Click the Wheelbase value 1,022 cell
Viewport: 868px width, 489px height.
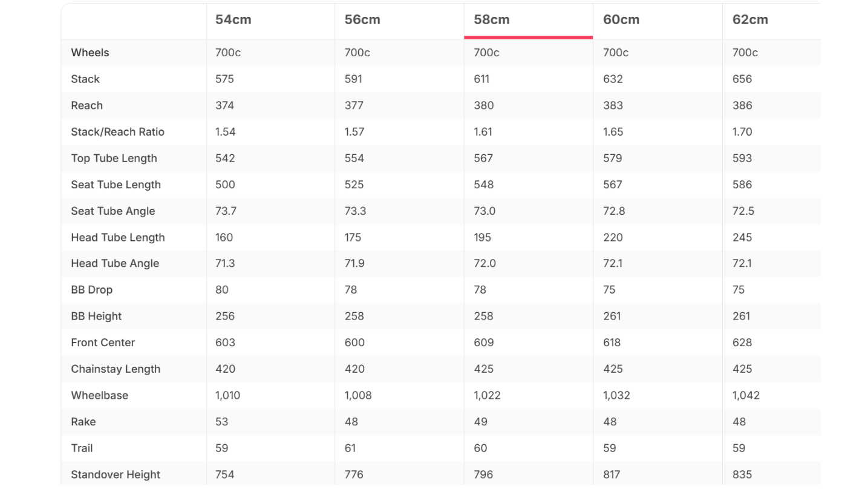coord(488,395)
